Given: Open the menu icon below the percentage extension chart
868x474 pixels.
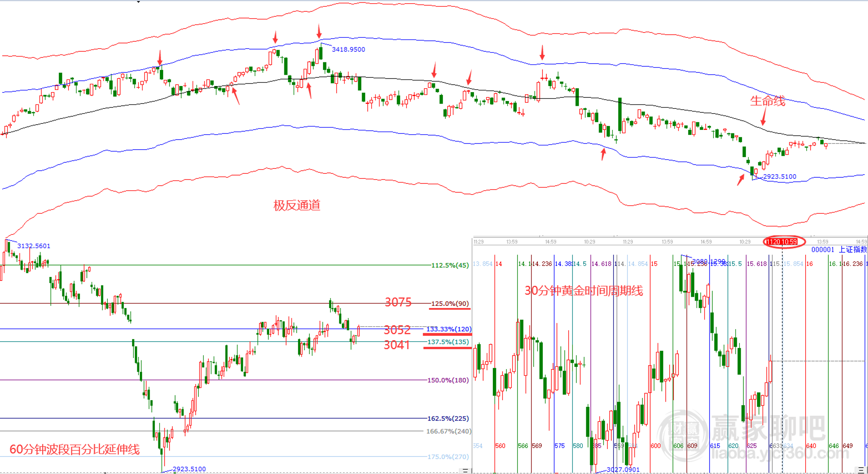Looking at the screenshot, I should 465,470.
